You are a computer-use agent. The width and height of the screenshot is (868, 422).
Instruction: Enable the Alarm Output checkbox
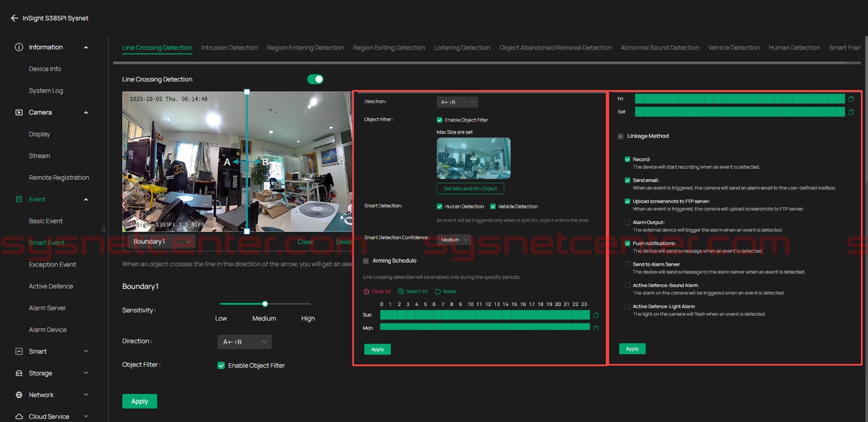coord(628,222)
